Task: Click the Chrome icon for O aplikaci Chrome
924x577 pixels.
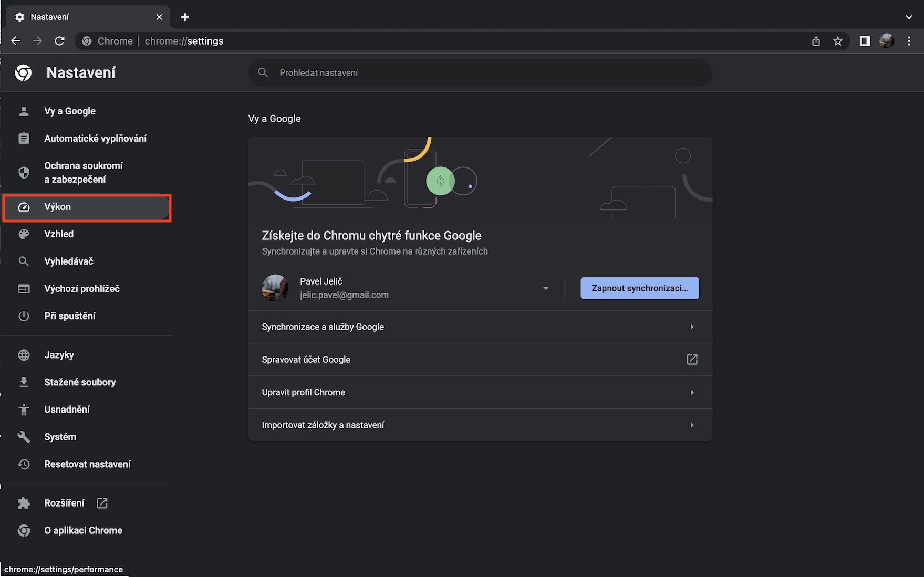Action: pyautogui.click(x=24, y=530)
